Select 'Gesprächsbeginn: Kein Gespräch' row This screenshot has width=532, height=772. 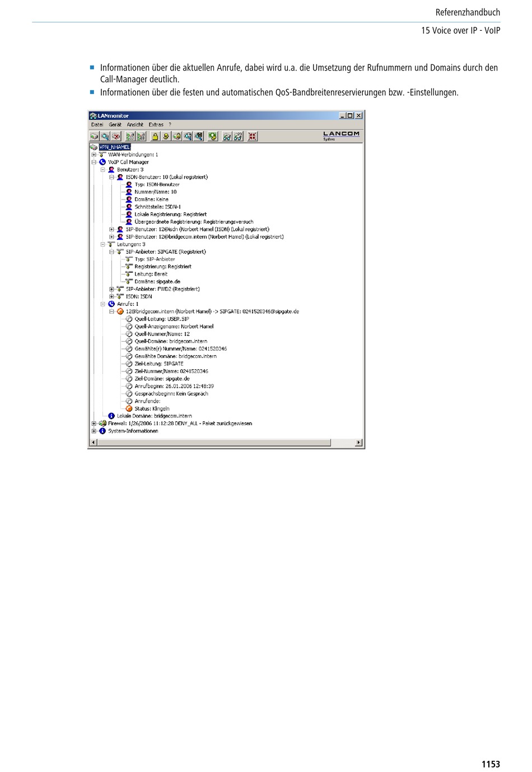pos(171,394)
